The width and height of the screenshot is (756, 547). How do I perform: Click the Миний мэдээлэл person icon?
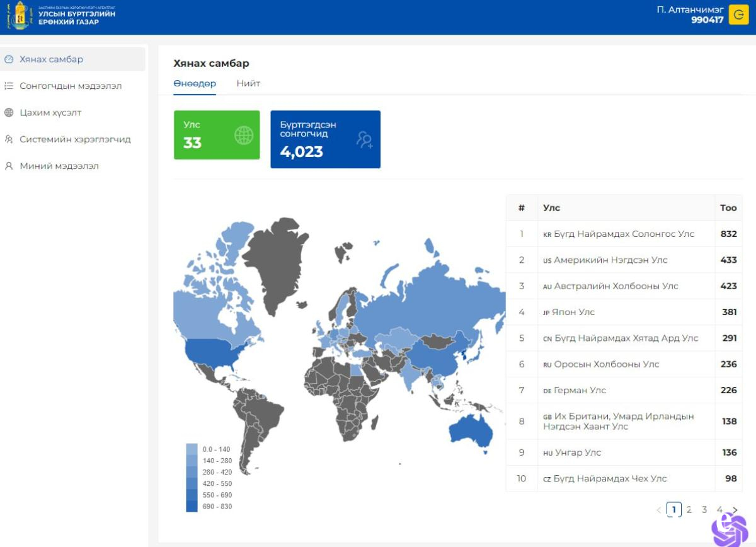point(9,166)
